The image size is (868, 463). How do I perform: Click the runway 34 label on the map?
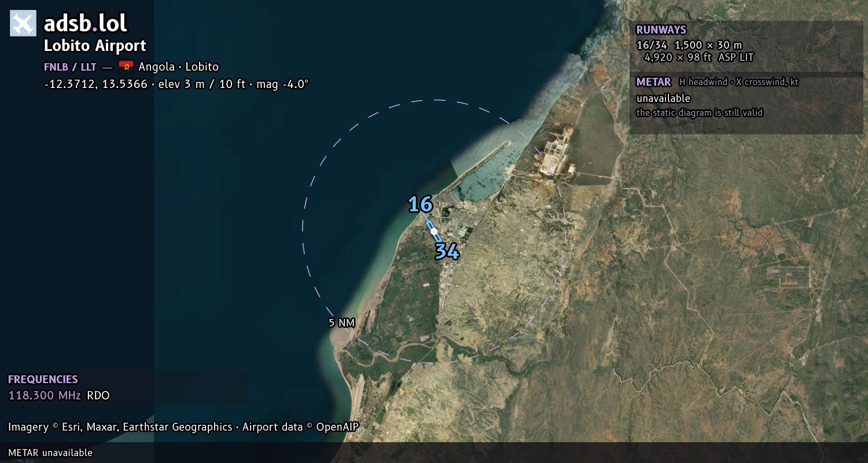(x=447, y=251)
